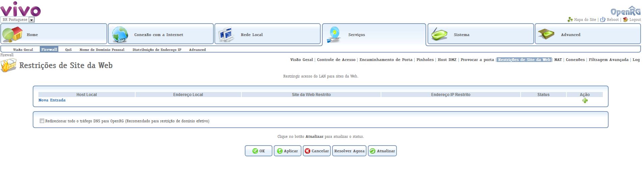644x187 pixels.
Task: Click the Nova Entrada link
Action: (x=52, y=100)
